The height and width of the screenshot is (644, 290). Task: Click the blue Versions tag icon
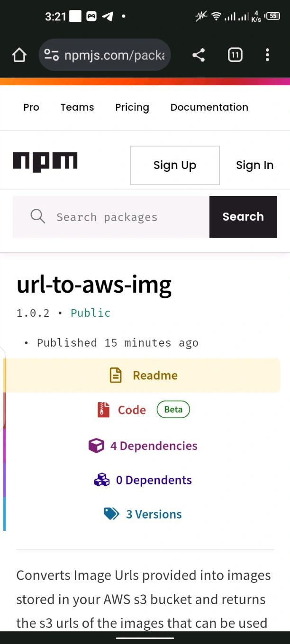112,514
